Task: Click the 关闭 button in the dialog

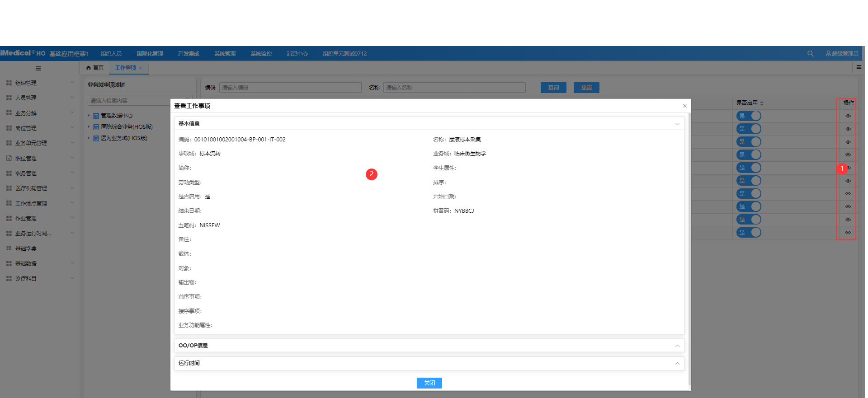Action: coord(429,383)
